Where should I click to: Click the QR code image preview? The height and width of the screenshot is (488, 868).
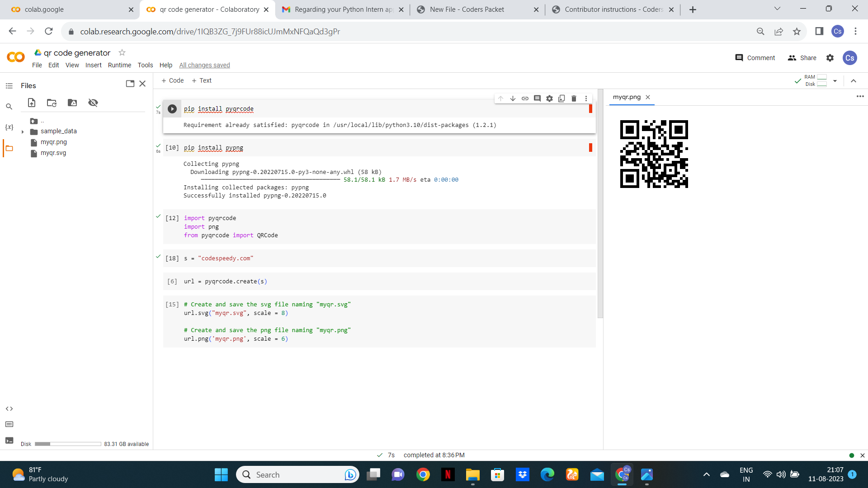tap(654, 154)
